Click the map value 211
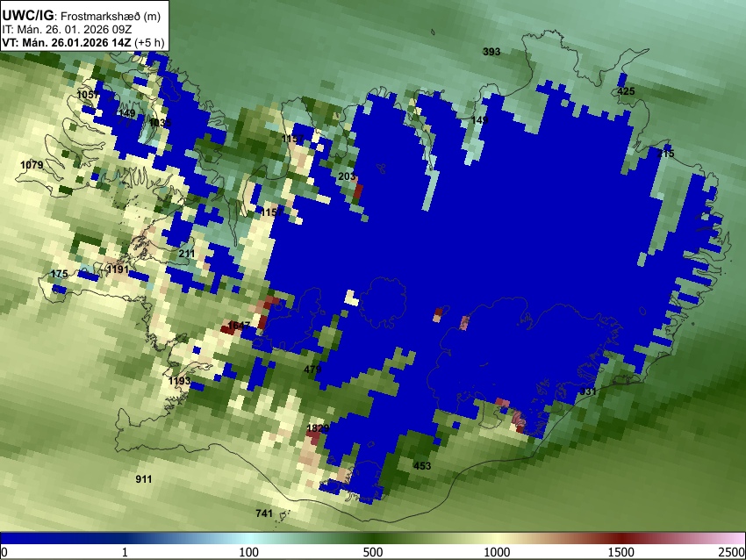746x560 pixels. (x=187, y=254)
